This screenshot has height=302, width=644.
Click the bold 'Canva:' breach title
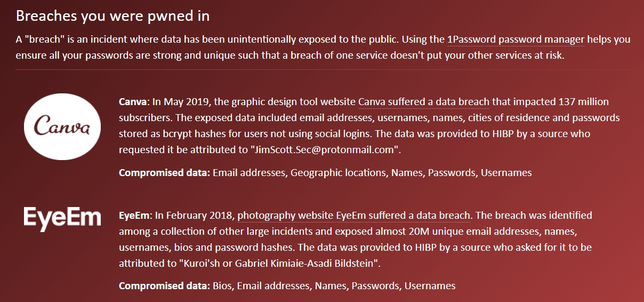[134, 101]
